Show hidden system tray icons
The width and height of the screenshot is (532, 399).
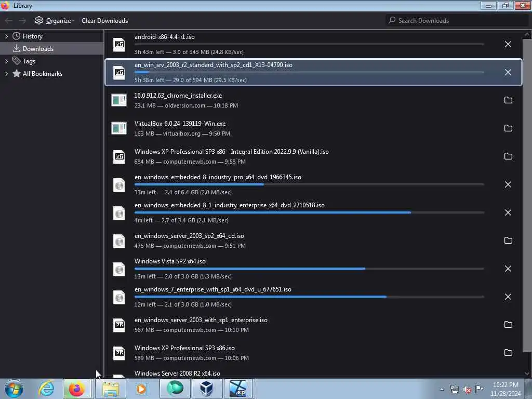442,390
